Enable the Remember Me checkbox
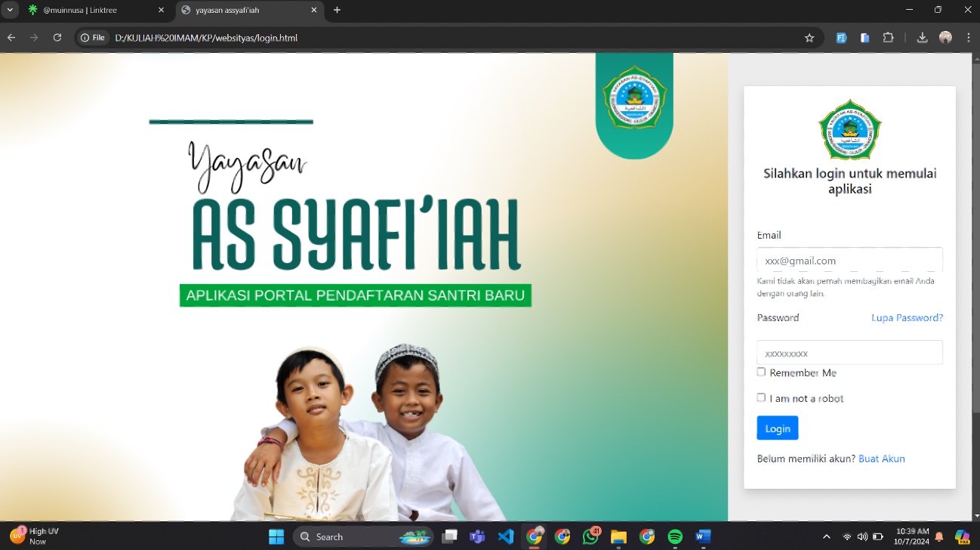This screenshot has width=980, height=550. pyautogui.click(x=761, y=372)
